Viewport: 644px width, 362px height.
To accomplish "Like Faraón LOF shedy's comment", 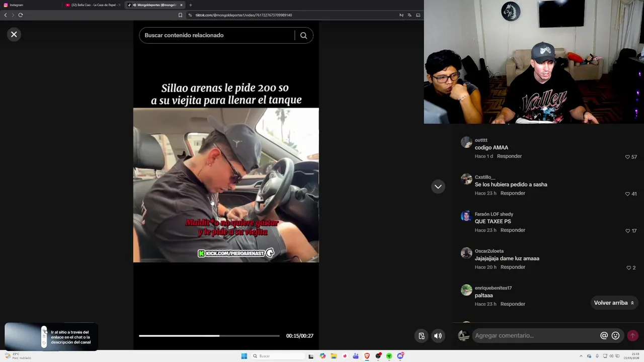I will 627,231.
